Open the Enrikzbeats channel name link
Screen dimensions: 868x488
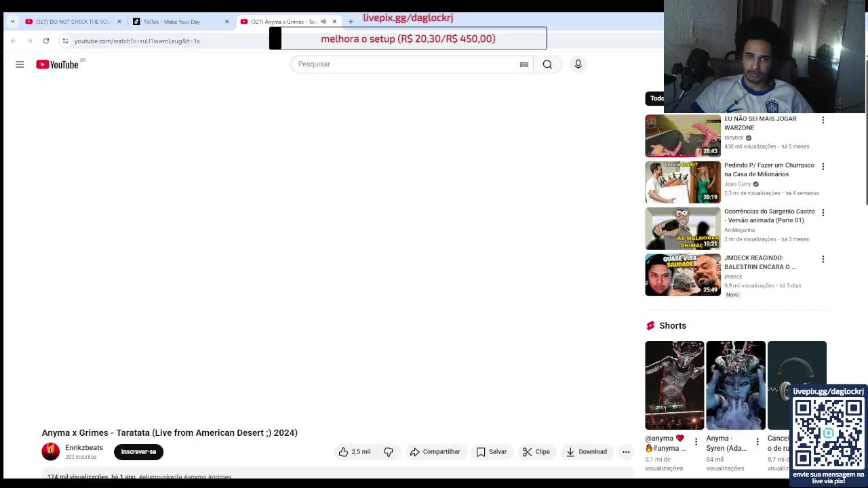click(x=84, y=448)
